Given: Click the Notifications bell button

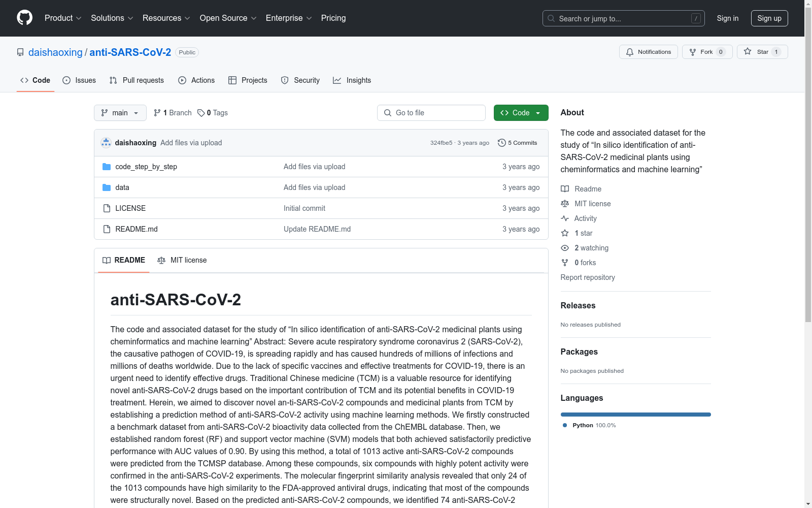Looking at the screenshot, I should (648, 52).
